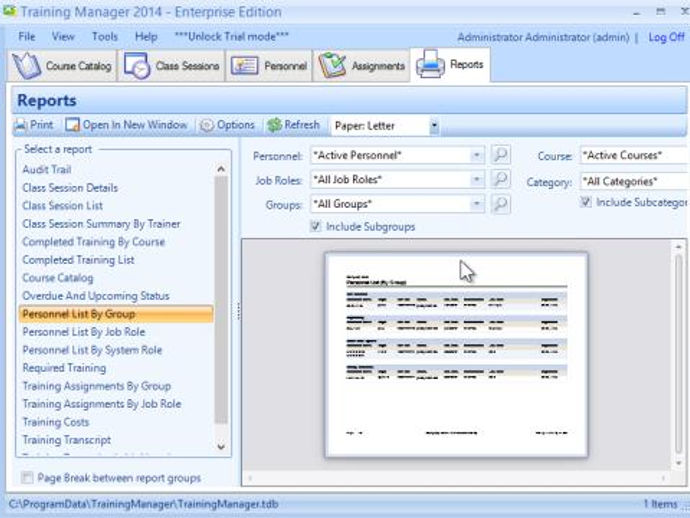This screenshot has width=690, height=518.
Task: Click the Course Catalog book icon
Action: (x=26, y=66)
